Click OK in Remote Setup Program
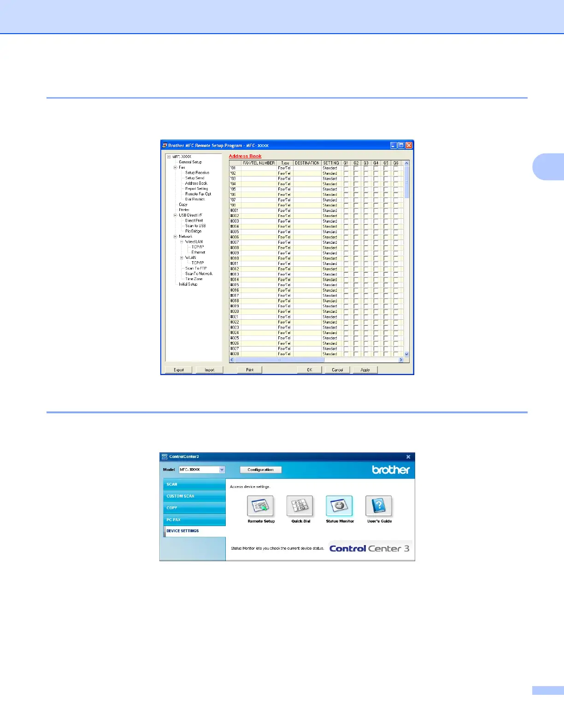This screenshot has height=728, width=564. tap(310, 370)
